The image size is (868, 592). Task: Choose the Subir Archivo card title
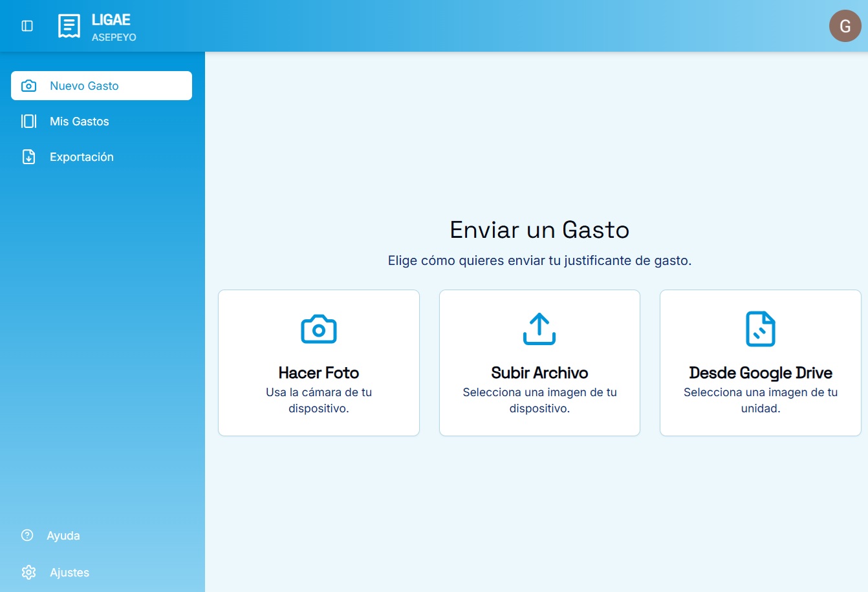click(539, 373)
